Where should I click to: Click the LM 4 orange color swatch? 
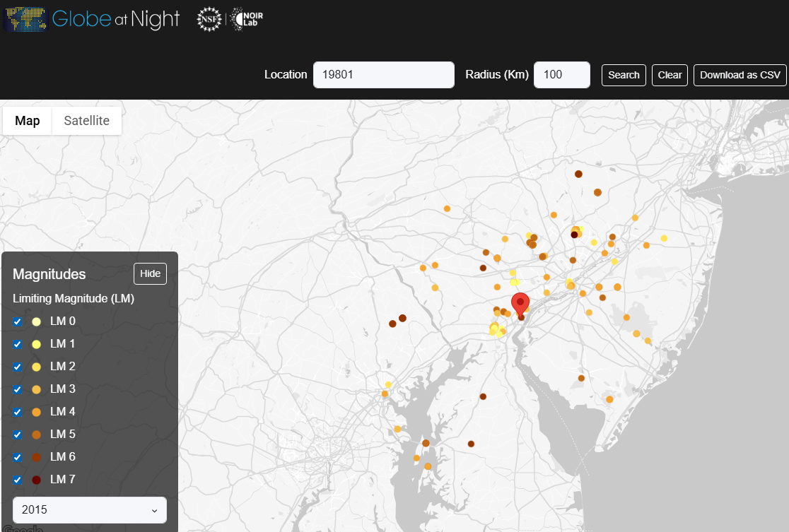[36, 413]
